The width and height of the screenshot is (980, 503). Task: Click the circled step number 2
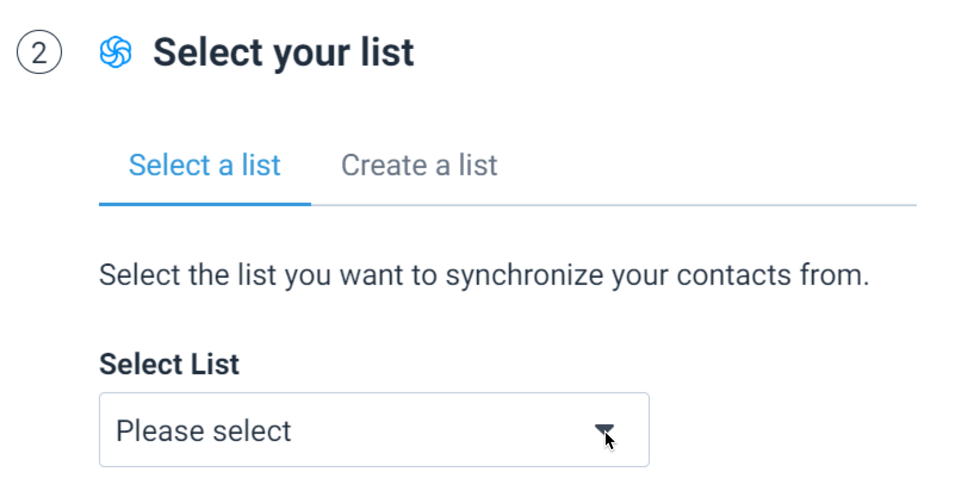(39, 53)
